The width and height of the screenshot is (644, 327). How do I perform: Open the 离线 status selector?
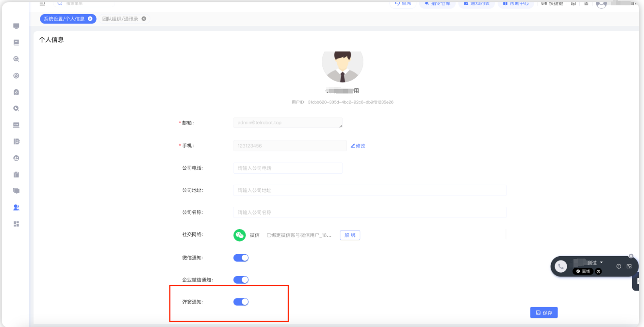pos(583,271)
